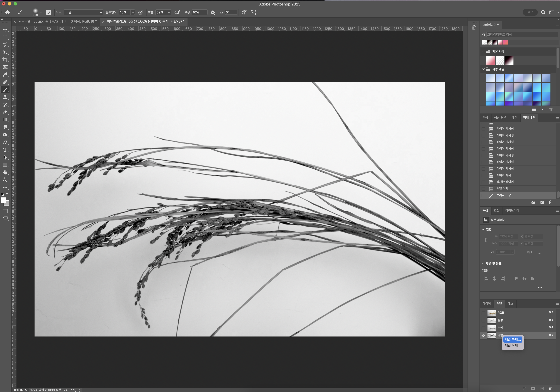Screen dimensions: 560x392
Task: Select the Rectangular Marquee tool
Action: [5, 37]
